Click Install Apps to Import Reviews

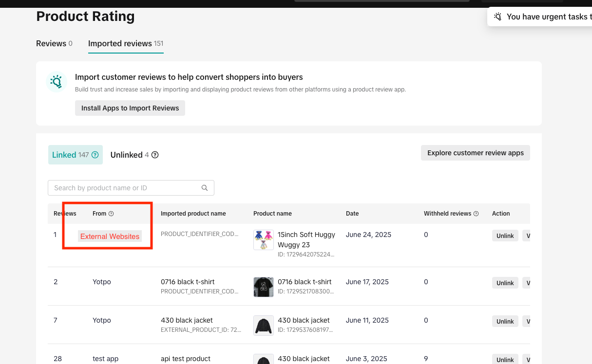[x=130, y=108]
